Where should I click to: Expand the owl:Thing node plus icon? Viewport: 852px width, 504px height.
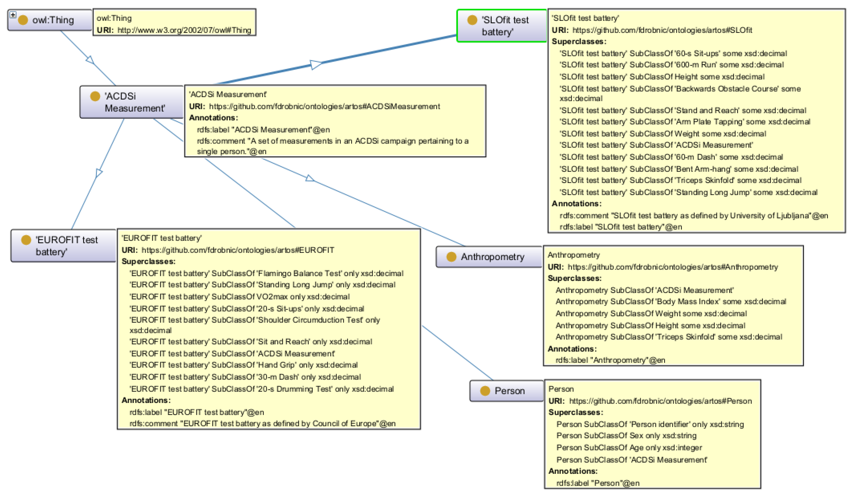[x=13, y=15]
